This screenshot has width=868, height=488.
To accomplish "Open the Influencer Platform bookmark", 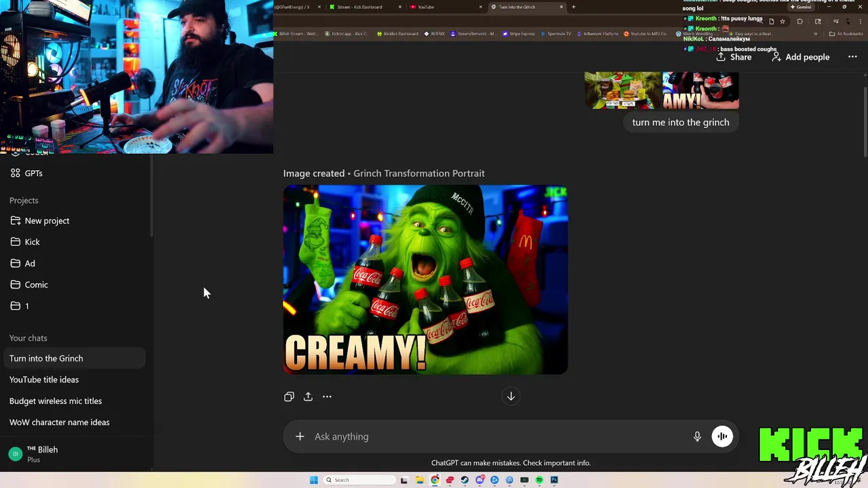I will click(x=597, y=34).
